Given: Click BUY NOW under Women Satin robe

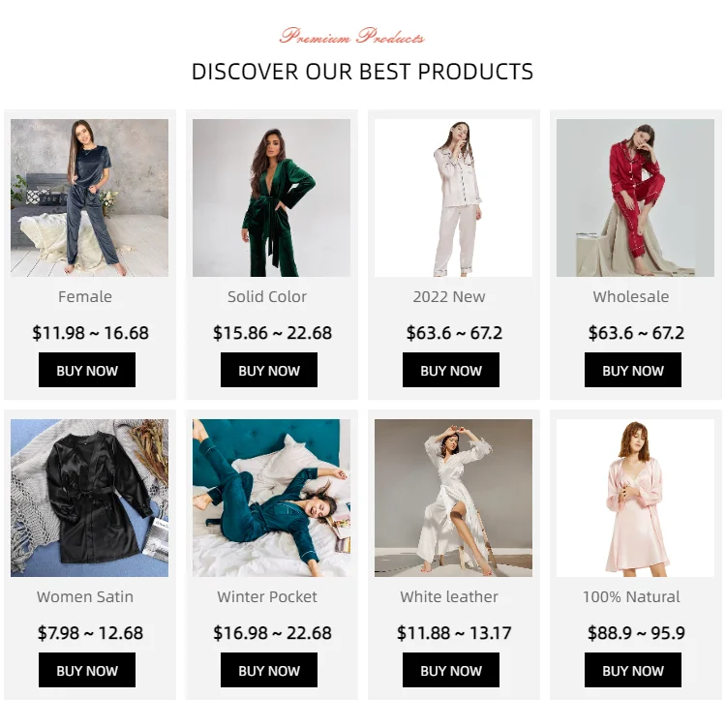Looking at the screenshot, I should (87, 670).
